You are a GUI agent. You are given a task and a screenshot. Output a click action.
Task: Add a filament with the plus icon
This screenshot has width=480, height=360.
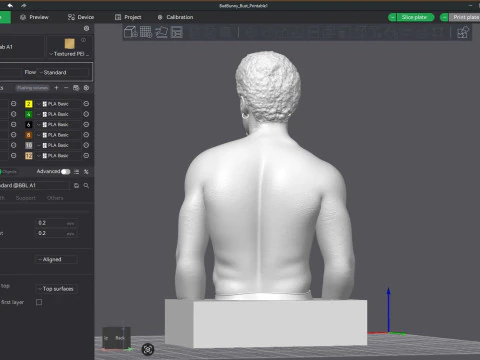click(x=56, y=88)
